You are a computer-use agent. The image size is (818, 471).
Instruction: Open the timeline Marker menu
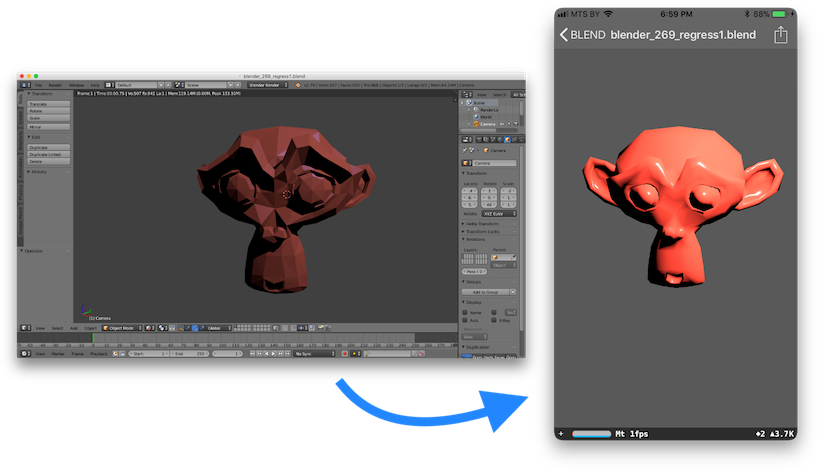click(x=58, y=354)
